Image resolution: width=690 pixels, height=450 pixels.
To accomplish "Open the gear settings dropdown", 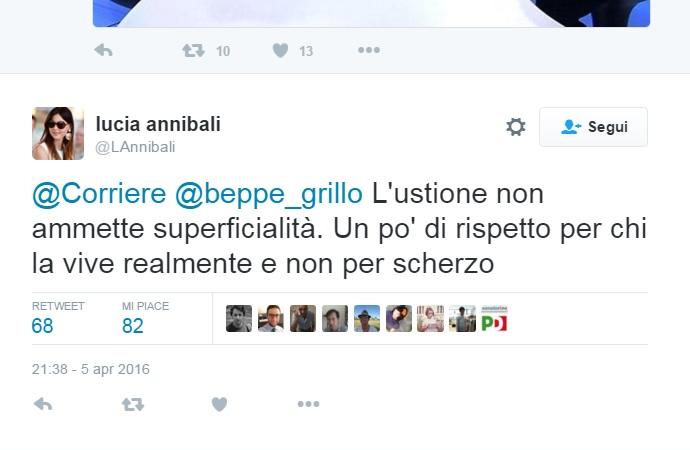I will [516, 127].
